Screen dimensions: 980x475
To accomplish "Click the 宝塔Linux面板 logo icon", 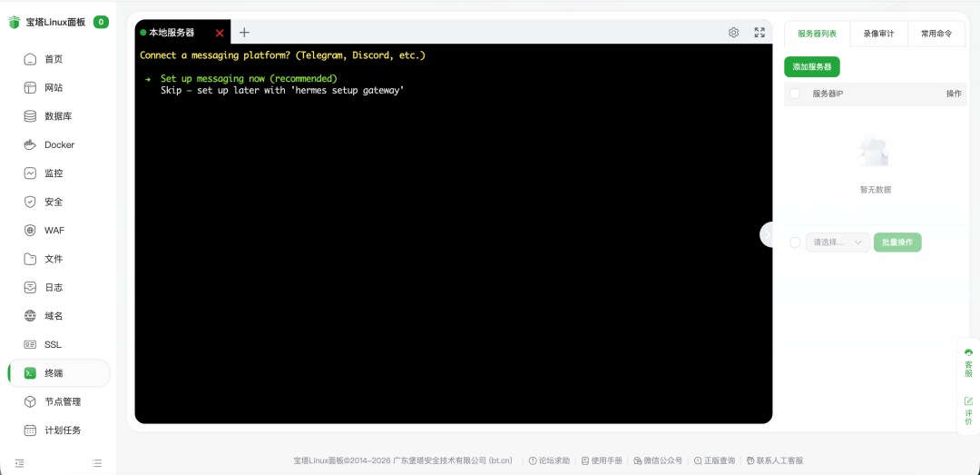I will [x=15, y=23].
